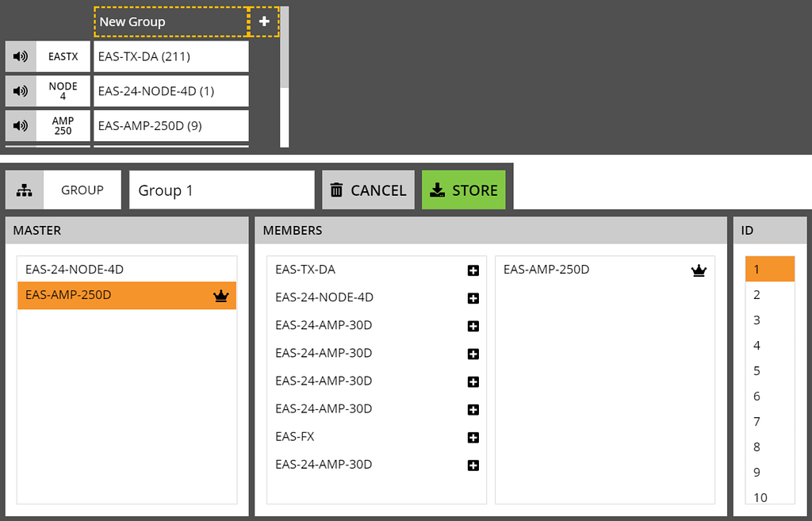
Task: Select EAS-TX-DA text in members list
Action: (305, 270)
